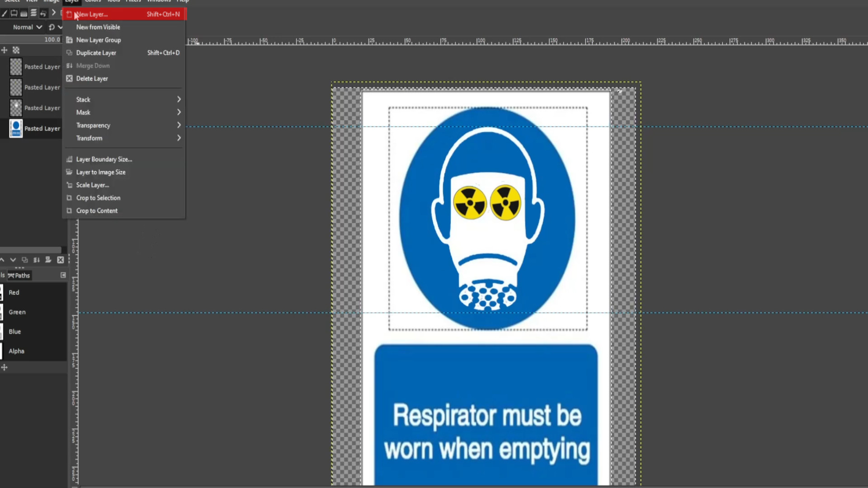This screenshot has width=868, height=488.
Task: Click the delete layer X icon below layers list
Action: 61,260
